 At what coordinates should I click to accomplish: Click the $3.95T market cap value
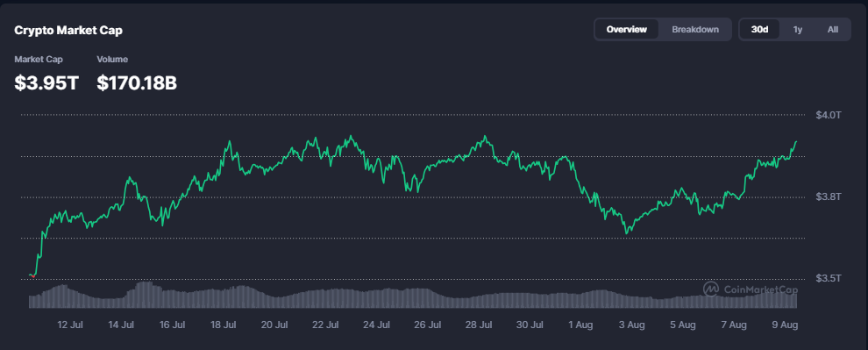[46, 83]
